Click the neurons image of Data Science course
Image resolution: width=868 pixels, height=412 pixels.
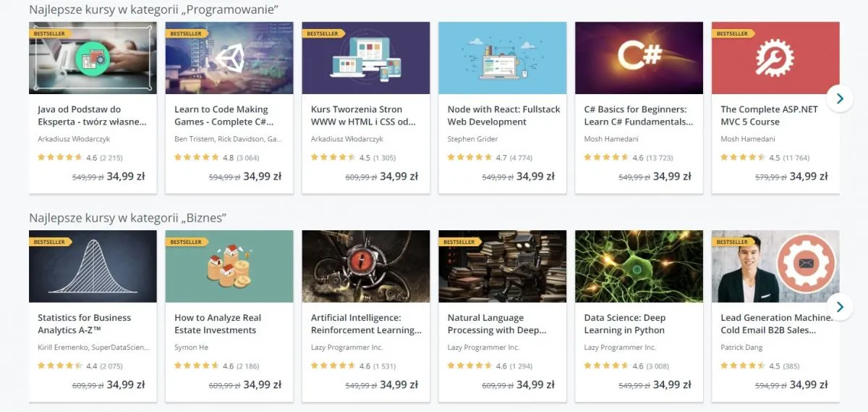pos(639,266)
